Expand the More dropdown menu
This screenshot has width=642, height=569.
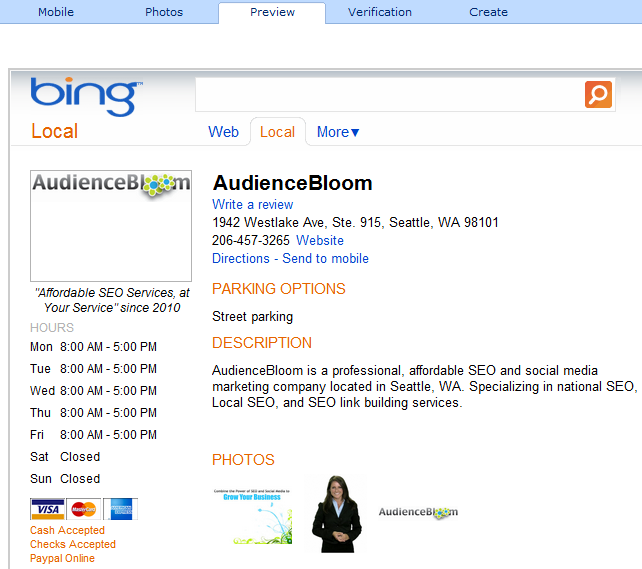[x=338, y=132]
